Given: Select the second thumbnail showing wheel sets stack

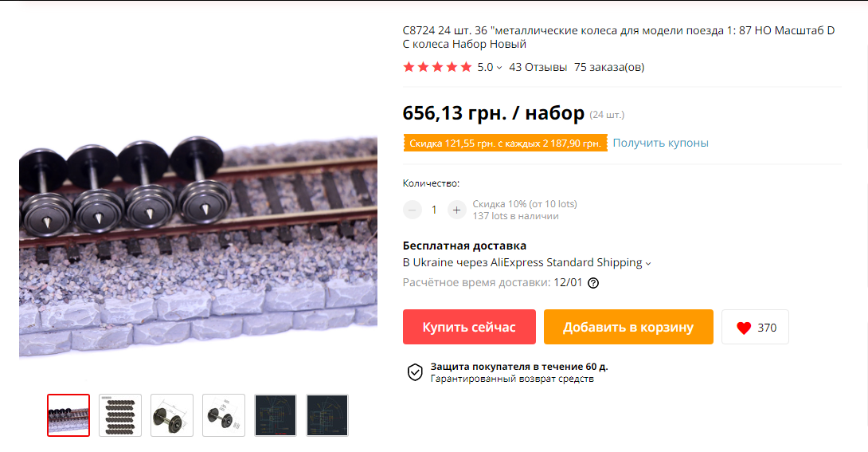Looking at the screenshot, I should point(120,415).
